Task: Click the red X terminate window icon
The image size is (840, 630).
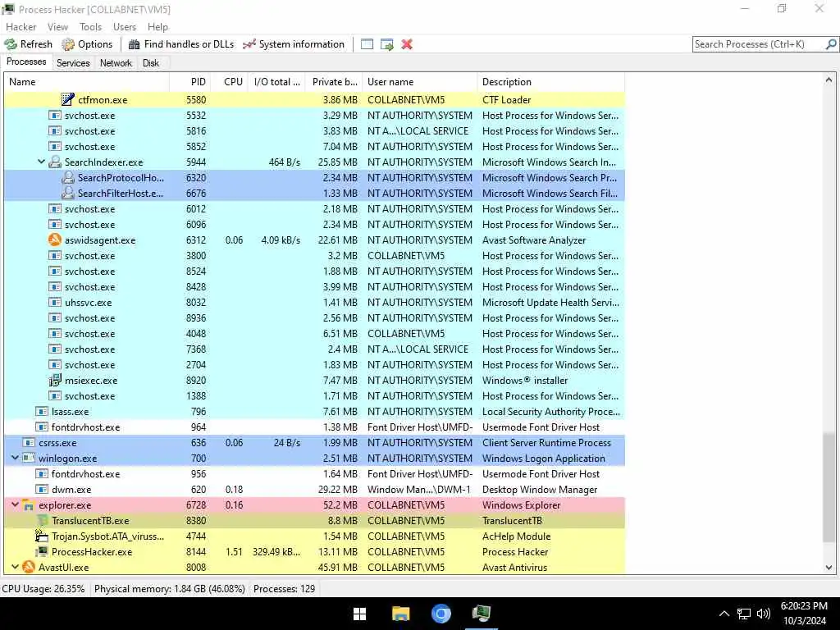Action: 407,44
